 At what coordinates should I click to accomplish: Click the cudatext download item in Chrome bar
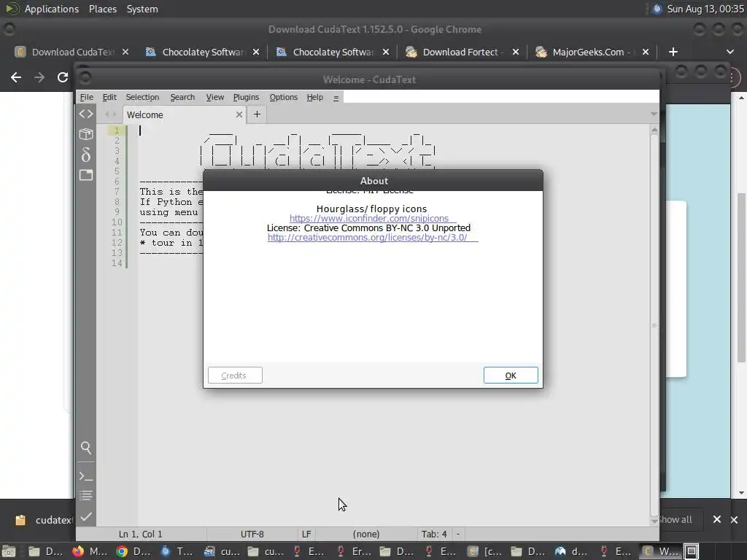tap(44, 520)
